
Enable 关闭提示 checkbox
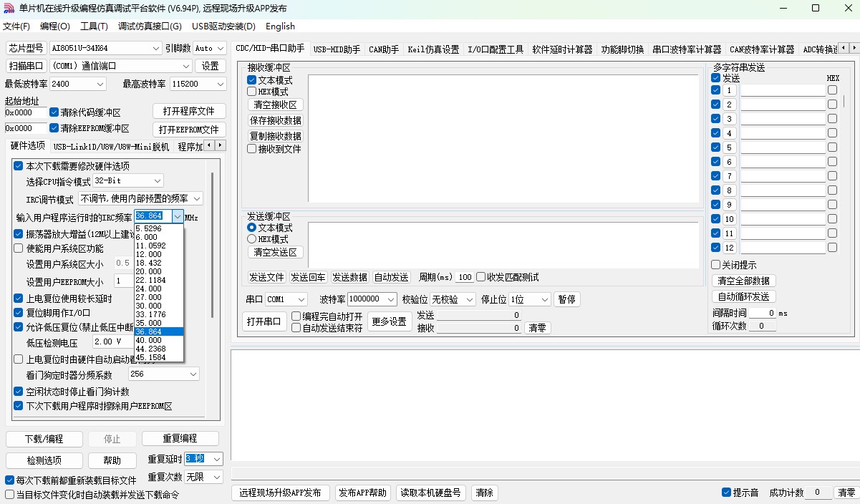[x=715, y=264]
